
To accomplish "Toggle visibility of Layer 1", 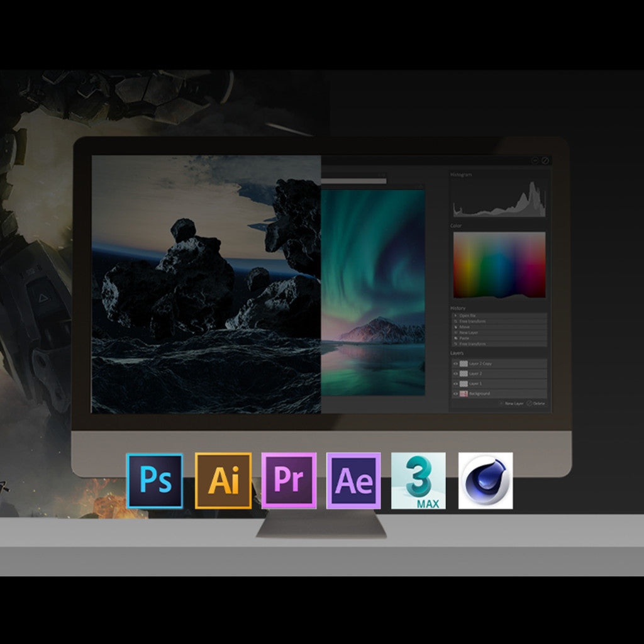I will click(455, 384).
